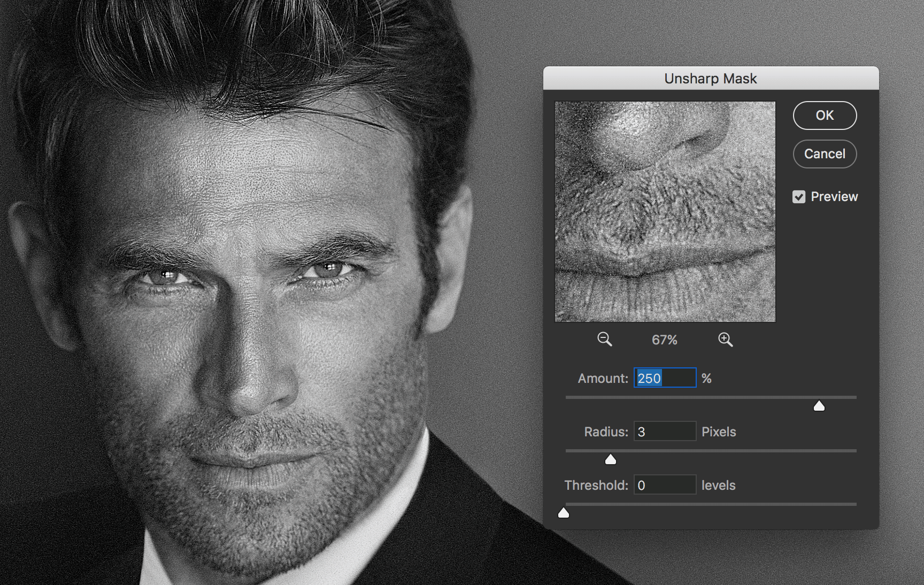Select the Threshold levels input field
924x585 pixels.
pos(665,485)
